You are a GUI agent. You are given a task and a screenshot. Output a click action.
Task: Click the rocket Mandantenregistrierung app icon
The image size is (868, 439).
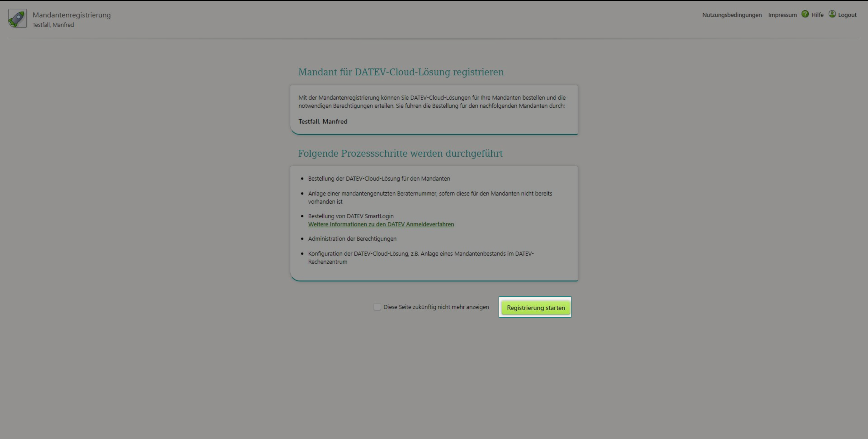(17, 18)
